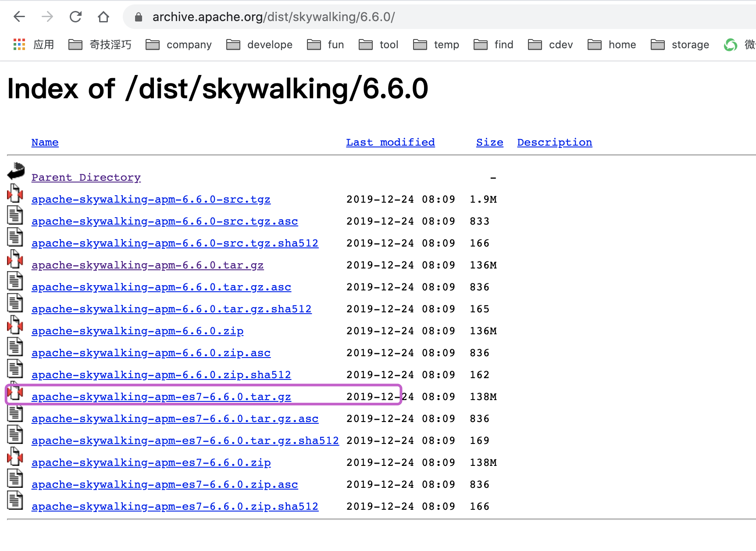This screenshot has width=756, height=551.
Task: Open the browser home button
Action: tap(103, 17)
